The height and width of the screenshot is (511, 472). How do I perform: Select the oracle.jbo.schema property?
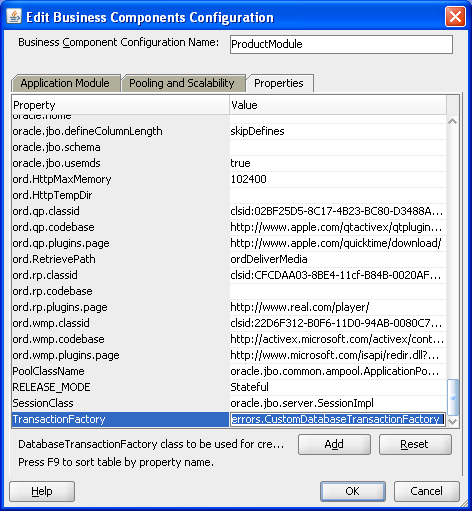(121, 147)
